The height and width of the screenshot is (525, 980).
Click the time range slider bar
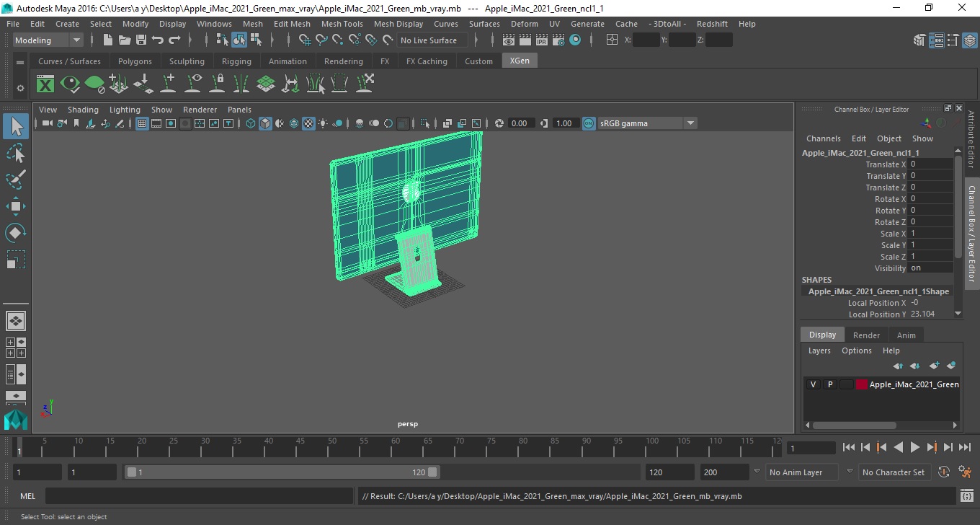(282, 472)
